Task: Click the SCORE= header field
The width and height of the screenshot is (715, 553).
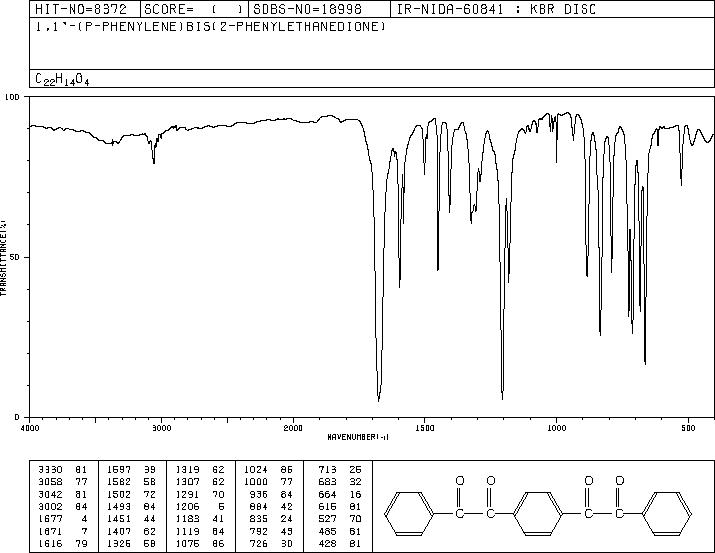Action: coord(194,9)
